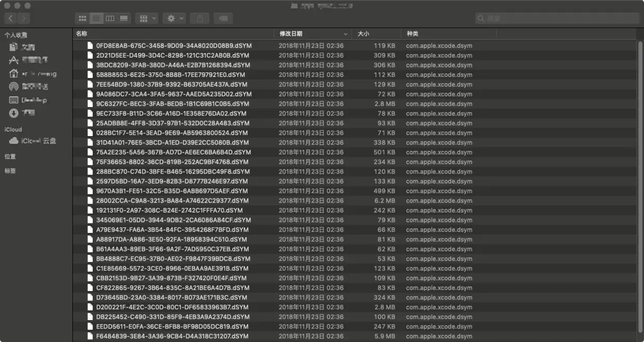644x342 pixels.
Task: Select file B61A4AA3-89EB-3F66-9A2F-7AD5950C37EB.dSYM
Action: click(x=172, y=249)
